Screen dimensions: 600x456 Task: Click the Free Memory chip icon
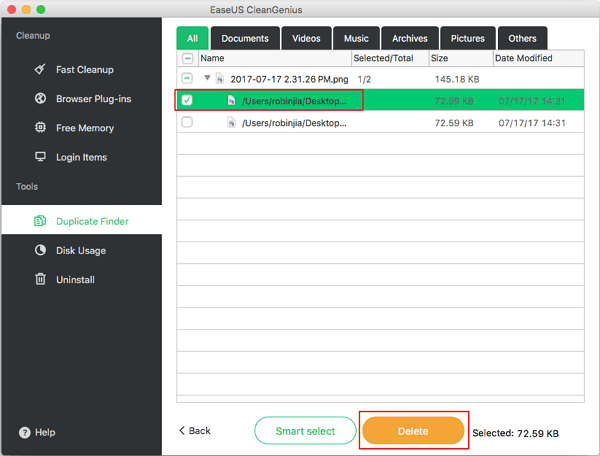(x=40, y=127)
